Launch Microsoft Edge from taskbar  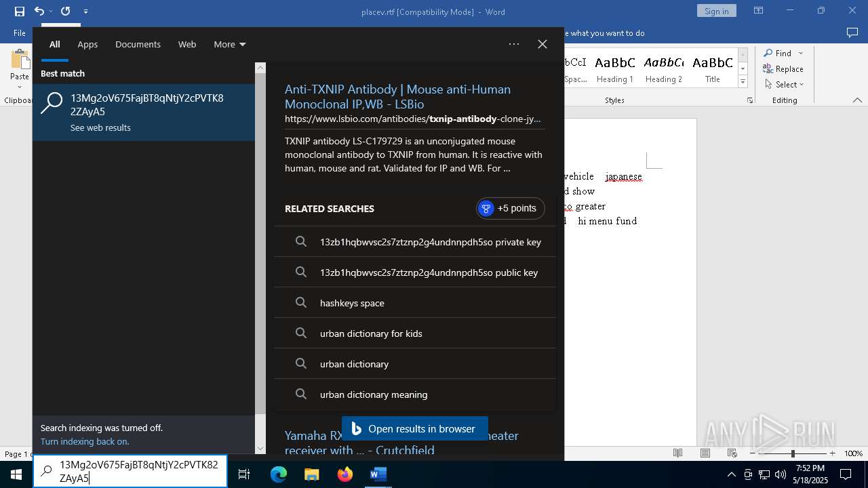point(279,474)
